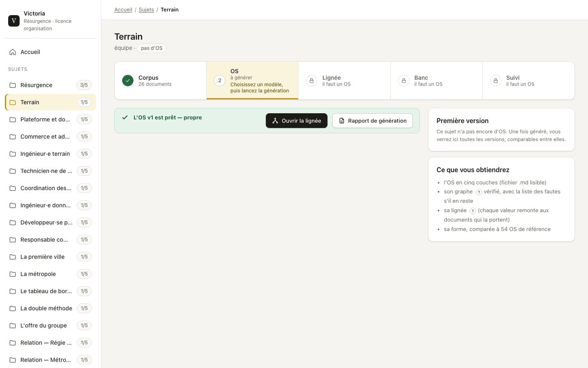588x368 pixels.
Task: Open the Plateforme et do… subject
Action: click(50, 119)
